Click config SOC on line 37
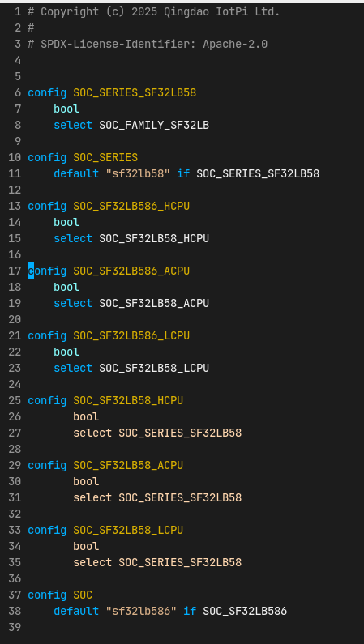The image size is (364, 644). click(60, 595)
